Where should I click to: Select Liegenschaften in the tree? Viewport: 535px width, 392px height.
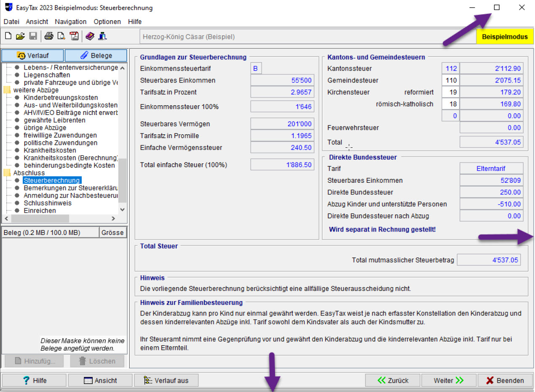(x=47, y=75)
